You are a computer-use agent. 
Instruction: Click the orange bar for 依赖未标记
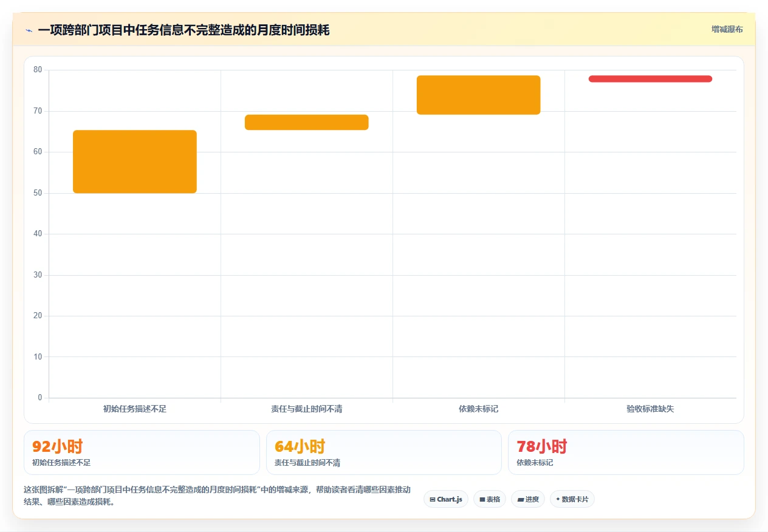tap(479, 95)
